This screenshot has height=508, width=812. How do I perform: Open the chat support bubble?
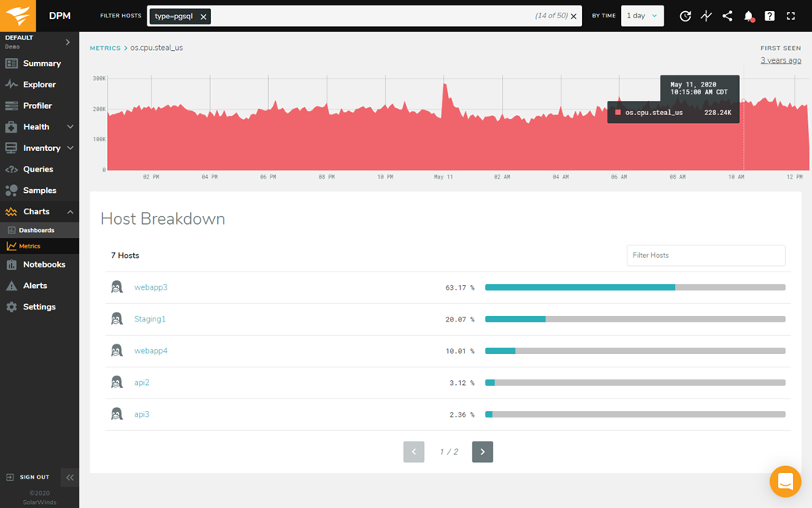(785, 481)
